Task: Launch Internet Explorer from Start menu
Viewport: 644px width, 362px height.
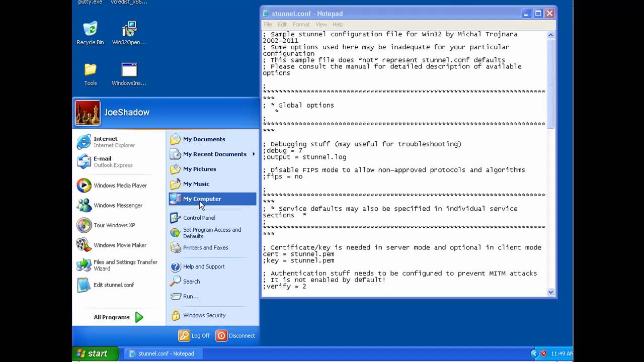Action: tap(120, 142)
